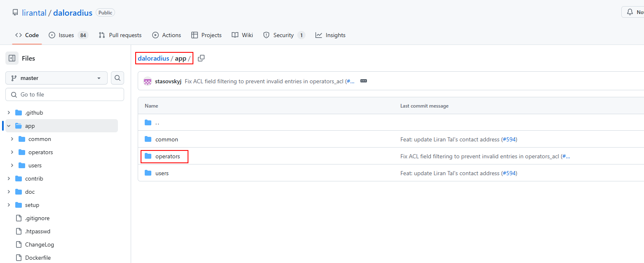Copy path using the breadcrumb copy icon
This screenshot has height=263, width=644.
201,58
